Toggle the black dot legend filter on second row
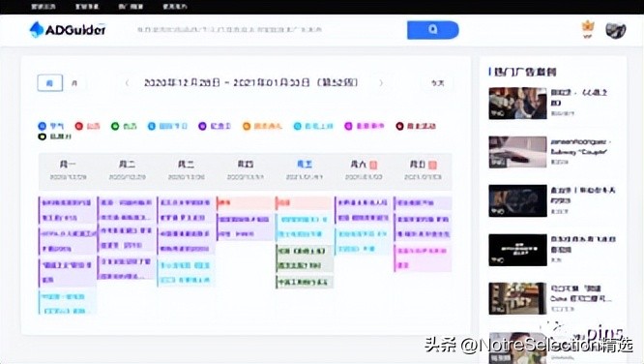 click(x=54, y=136)
